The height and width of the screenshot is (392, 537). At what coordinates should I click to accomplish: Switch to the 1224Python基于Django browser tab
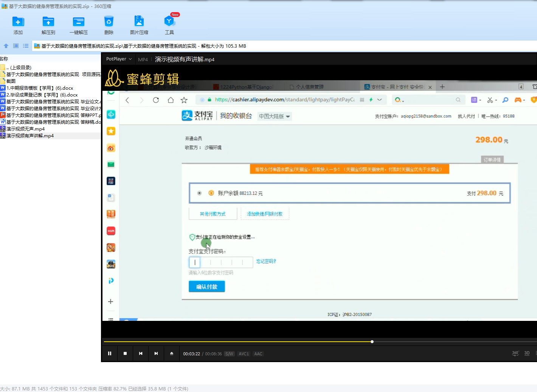pyautogui.click(x=242, y=87)
